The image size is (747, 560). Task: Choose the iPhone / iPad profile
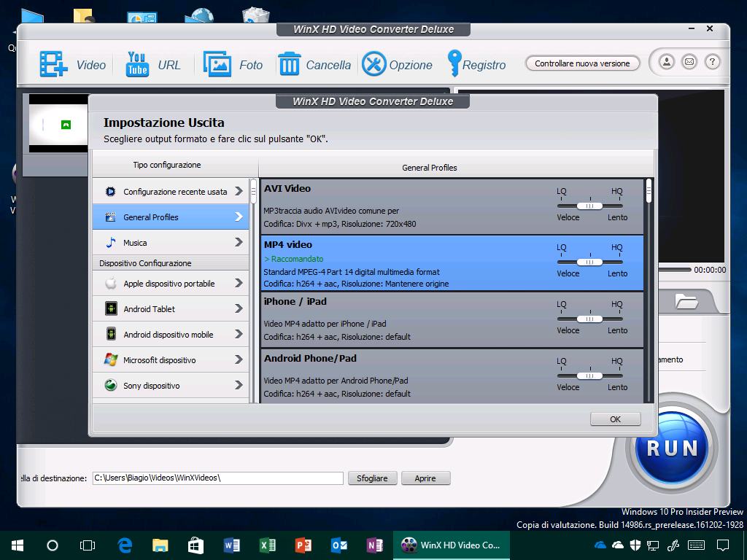coord(452,319)
